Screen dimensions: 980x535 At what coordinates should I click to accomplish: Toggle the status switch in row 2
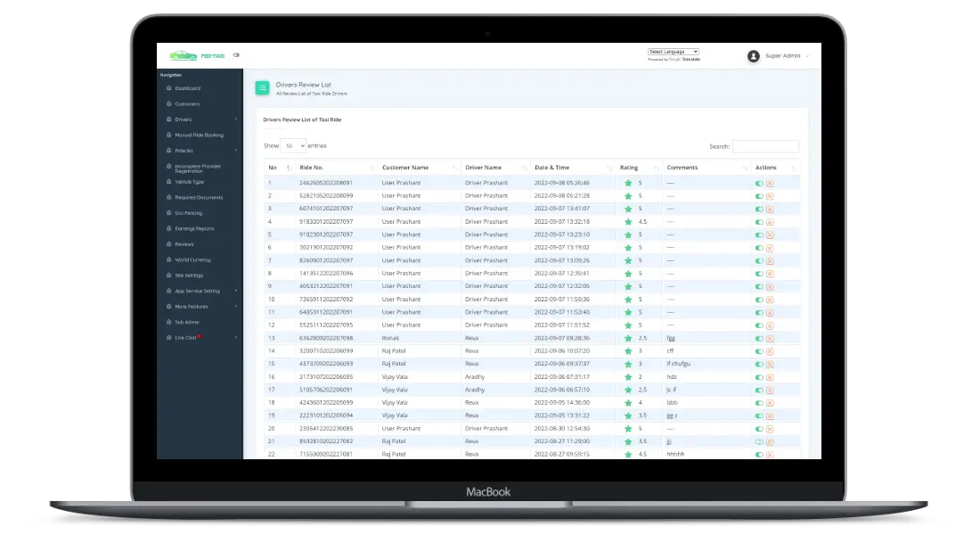point(759,196)
